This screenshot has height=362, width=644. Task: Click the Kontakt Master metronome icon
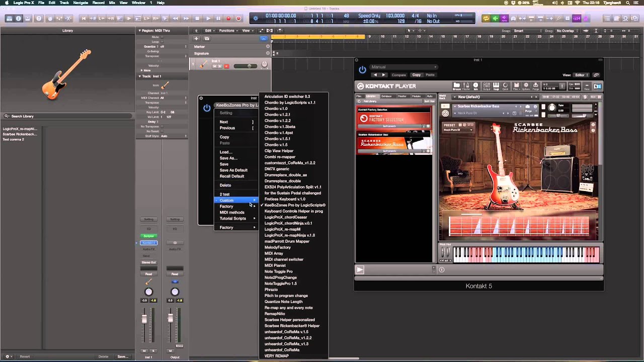466,86
